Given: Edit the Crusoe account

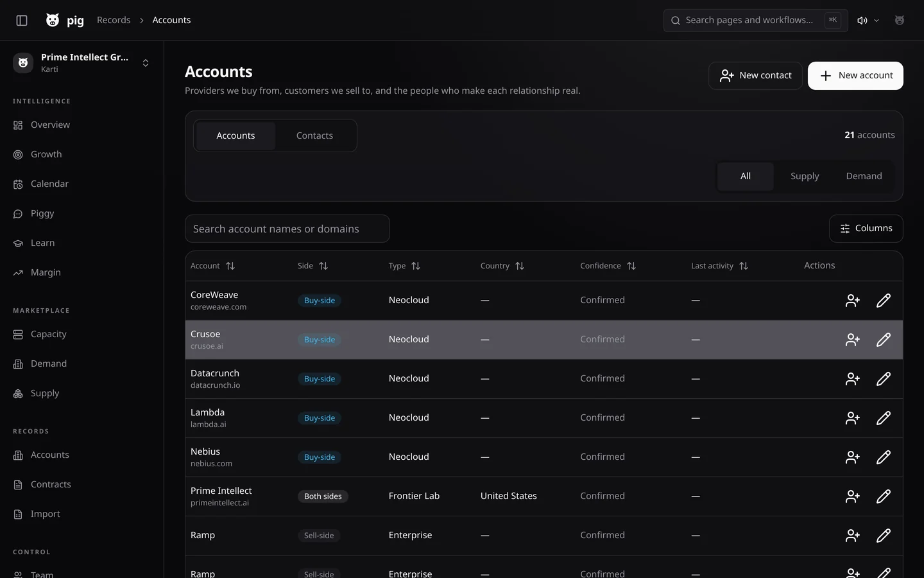Looking at the screenshot, I should pyautogui.click(x=884, y=340).
